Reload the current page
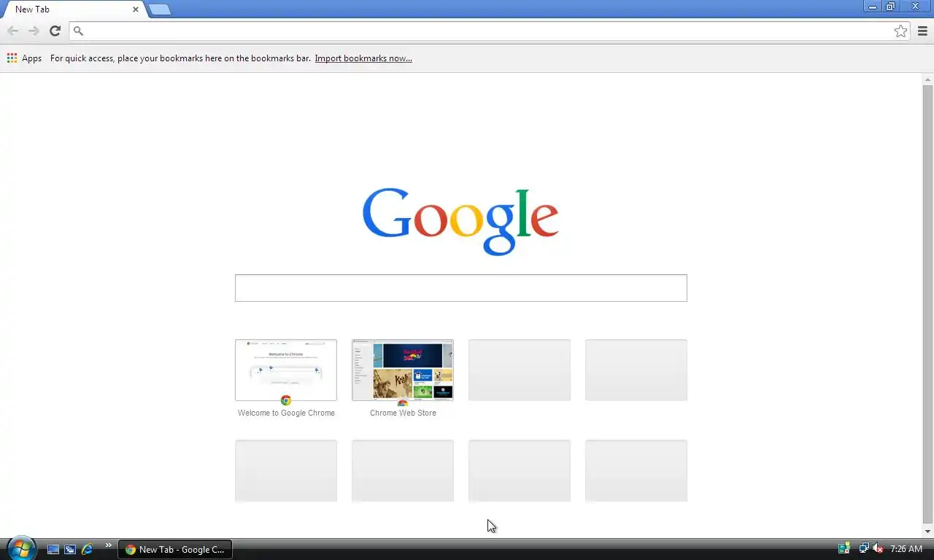The image size is (934, 560). tap(55, 31)
